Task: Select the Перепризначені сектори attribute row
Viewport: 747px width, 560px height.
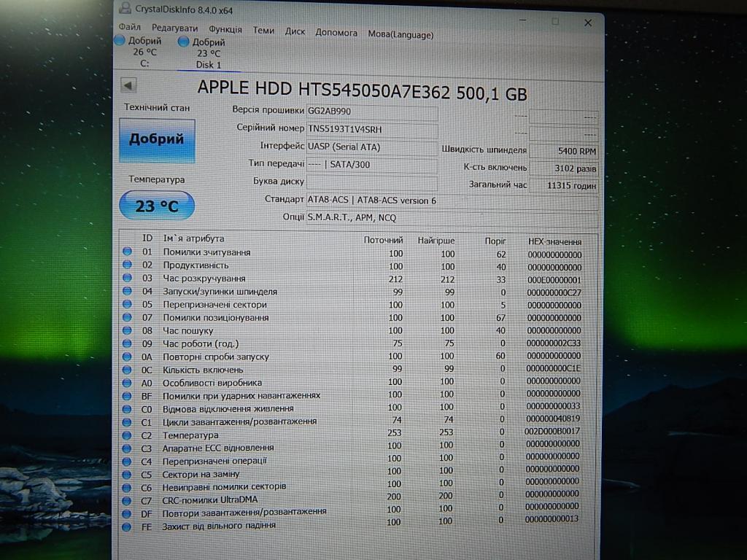Action: point(353,305)
